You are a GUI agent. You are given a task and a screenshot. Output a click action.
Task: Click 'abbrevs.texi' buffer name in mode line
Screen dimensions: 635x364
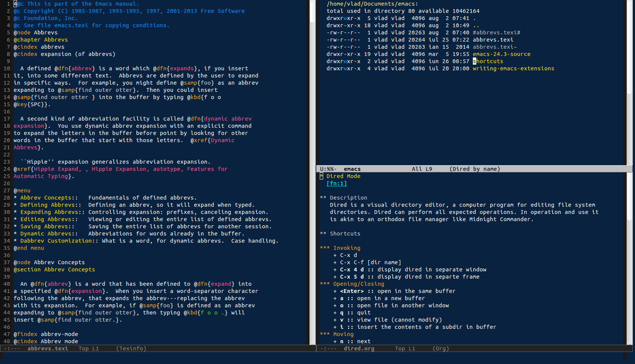(48, 349)
